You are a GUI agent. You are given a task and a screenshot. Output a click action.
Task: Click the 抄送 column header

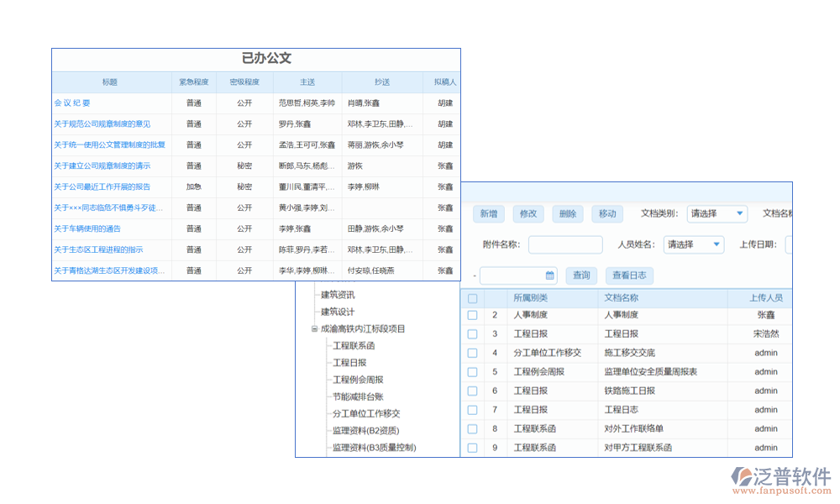click(x=382, y=82)
